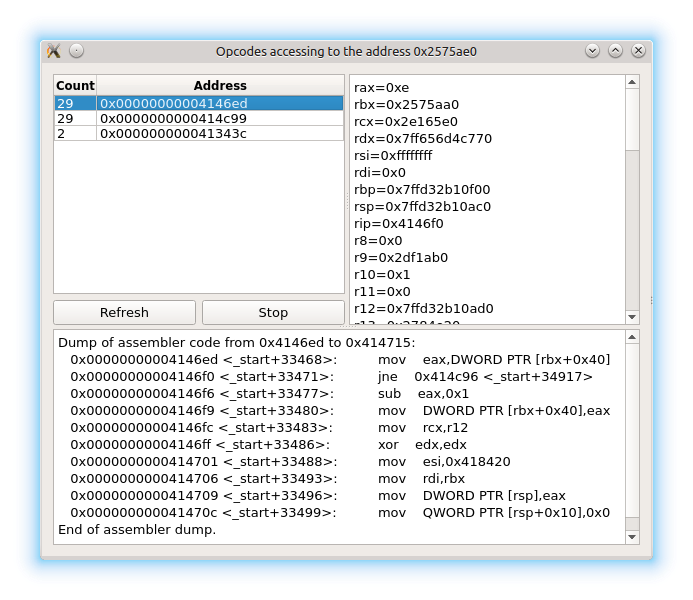Click the rbx=0x2575aa0 register line
693x600 pixels.
coord(406,105)
